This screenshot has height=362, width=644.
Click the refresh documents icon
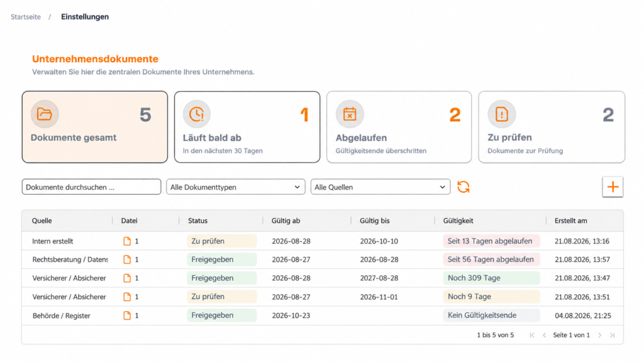click(x=464, y=187)
